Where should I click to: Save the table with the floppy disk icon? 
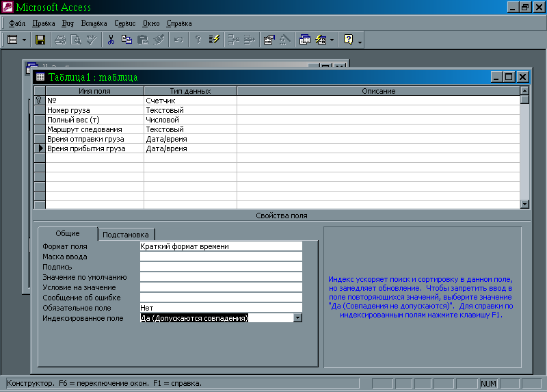[40, 40]
